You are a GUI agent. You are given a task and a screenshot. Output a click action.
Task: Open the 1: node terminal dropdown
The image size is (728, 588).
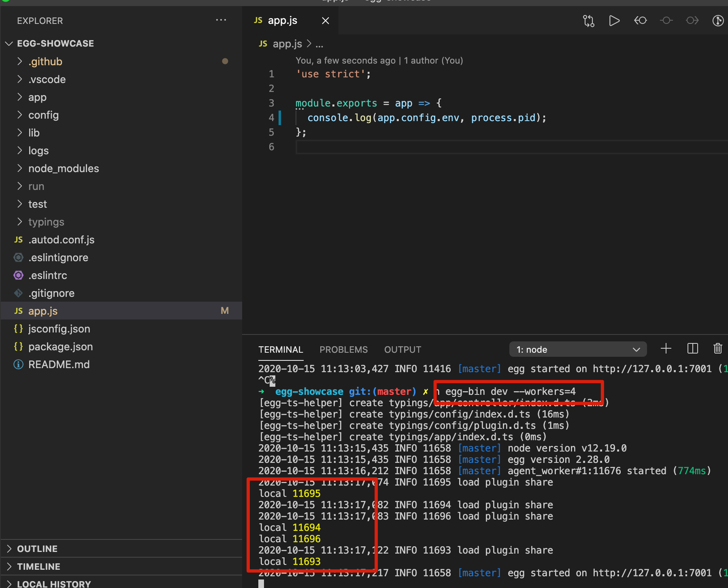(x=577, y=349)
